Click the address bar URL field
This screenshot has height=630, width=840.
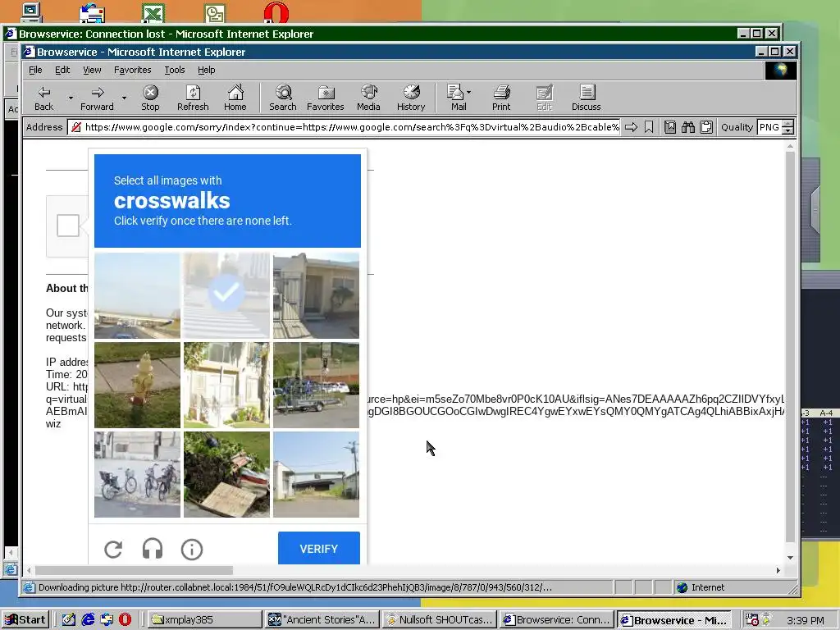(x=344, y=127)
